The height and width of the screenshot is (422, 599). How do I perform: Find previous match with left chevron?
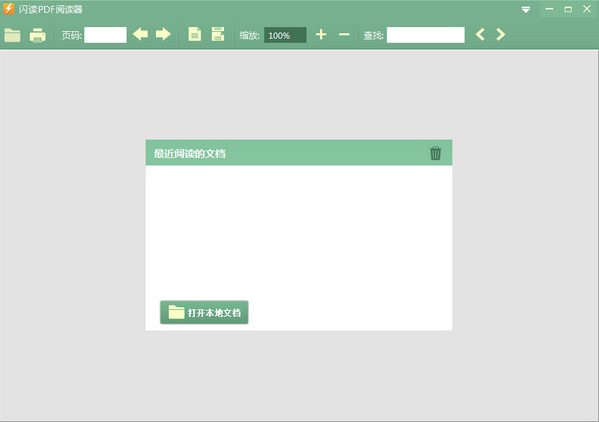click(480, 35)
